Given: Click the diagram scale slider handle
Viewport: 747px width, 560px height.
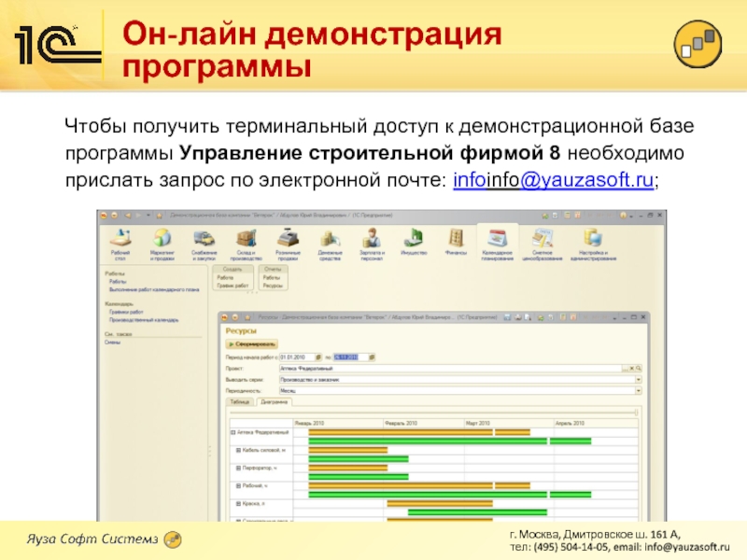Looking at the screenshot, I should [636, 413].
